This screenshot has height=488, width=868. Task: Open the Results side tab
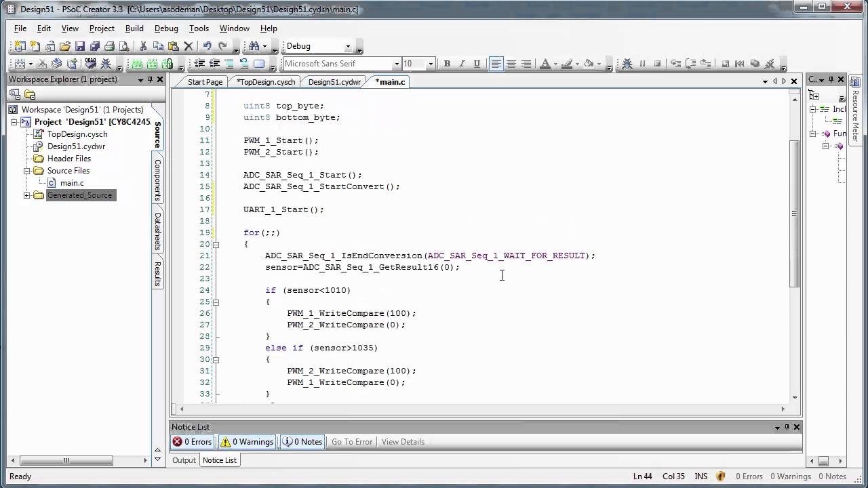(x=157, y=273)
